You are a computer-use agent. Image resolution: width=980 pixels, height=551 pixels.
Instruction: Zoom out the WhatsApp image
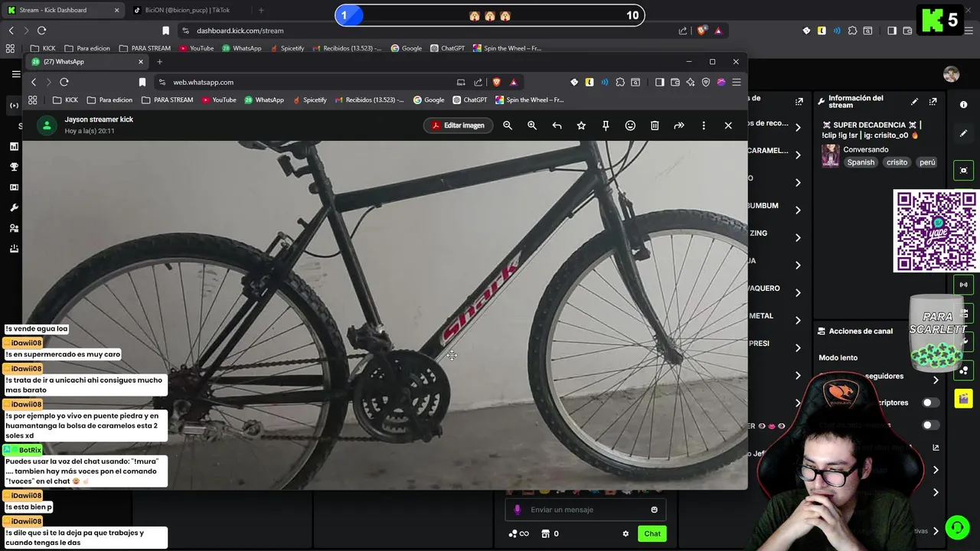point(508,126)
